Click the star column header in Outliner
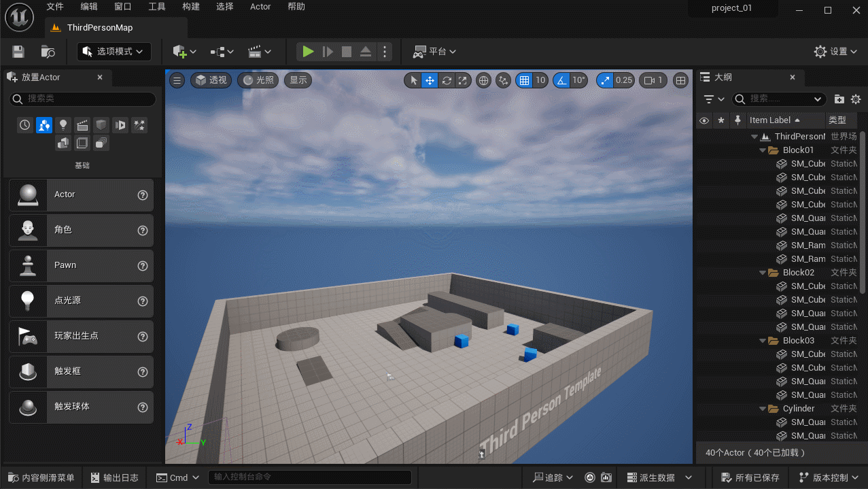This screenshot has width=868, height=489. [x=721, y=120]
